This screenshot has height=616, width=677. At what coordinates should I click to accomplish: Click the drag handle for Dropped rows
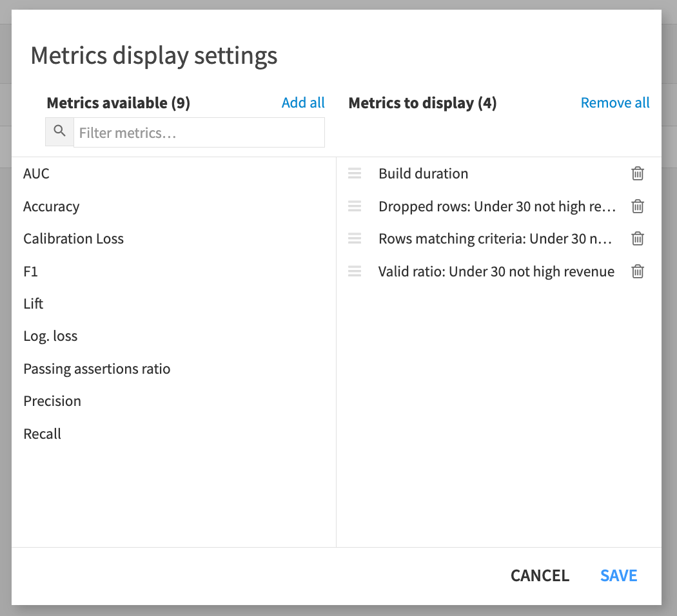pyautogui.click(x=354, y=206)
